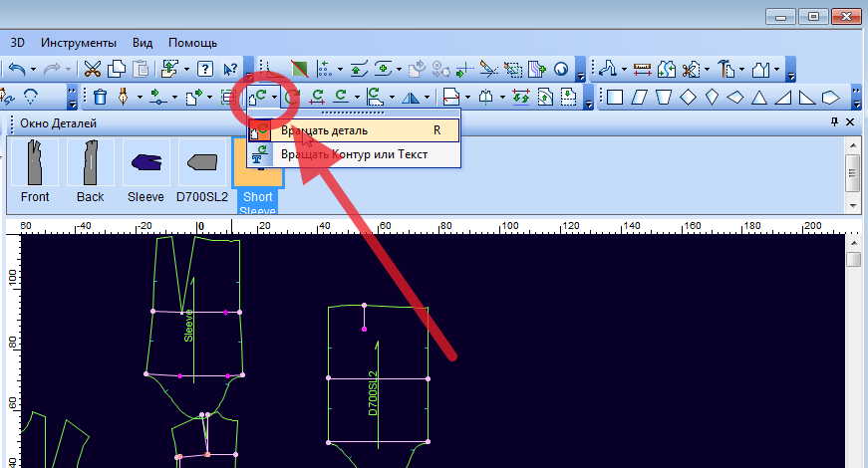
Task: Open the 3D menu
Action: click(17, 43)
